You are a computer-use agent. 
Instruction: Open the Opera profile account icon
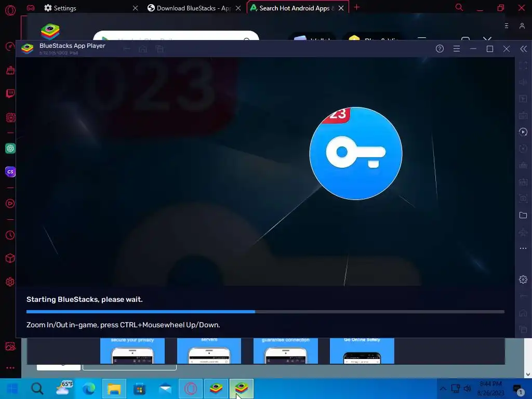point(522,26)
